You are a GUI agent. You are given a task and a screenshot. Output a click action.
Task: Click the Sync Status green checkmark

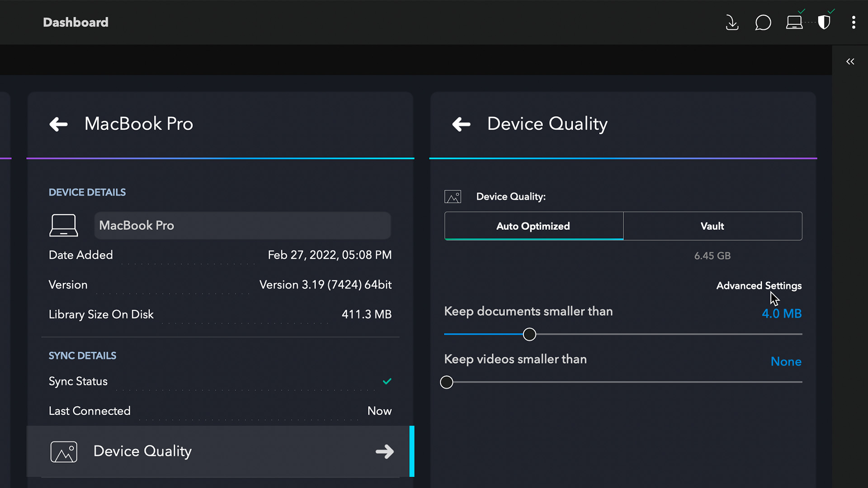(387, 381)
